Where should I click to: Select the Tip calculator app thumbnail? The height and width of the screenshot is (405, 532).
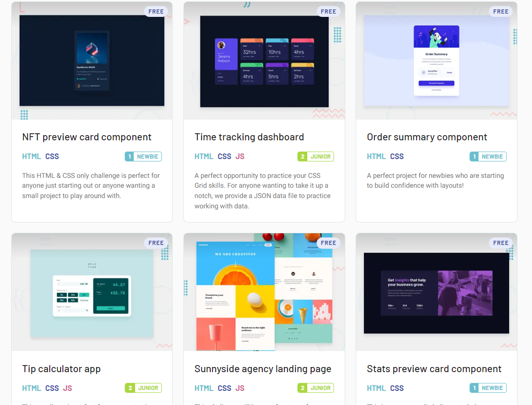coord(92,293)
